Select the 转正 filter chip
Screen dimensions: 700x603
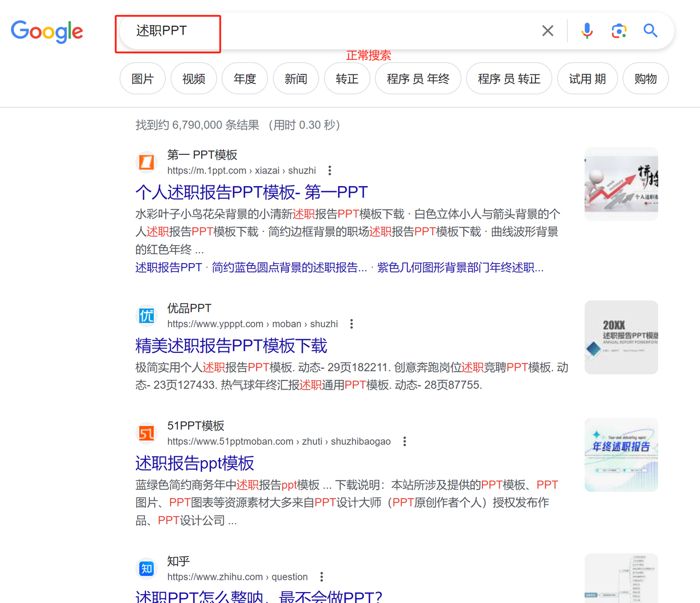(347, 79)
